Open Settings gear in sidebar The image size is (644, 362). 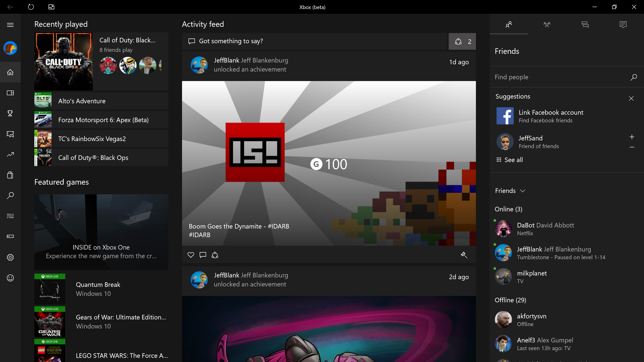(x=10, y=257)
